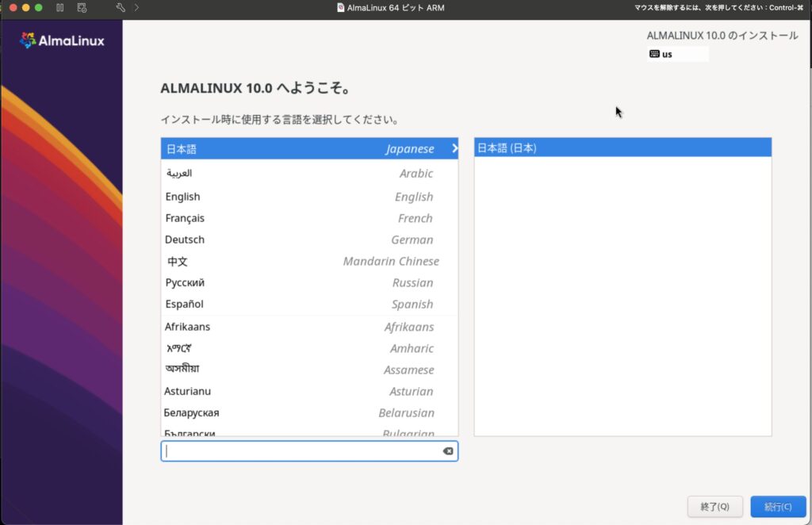Viewport: 812px width, 525px height.
Task: Click the 続行(C) continue button
Action: tap(778, 506)
